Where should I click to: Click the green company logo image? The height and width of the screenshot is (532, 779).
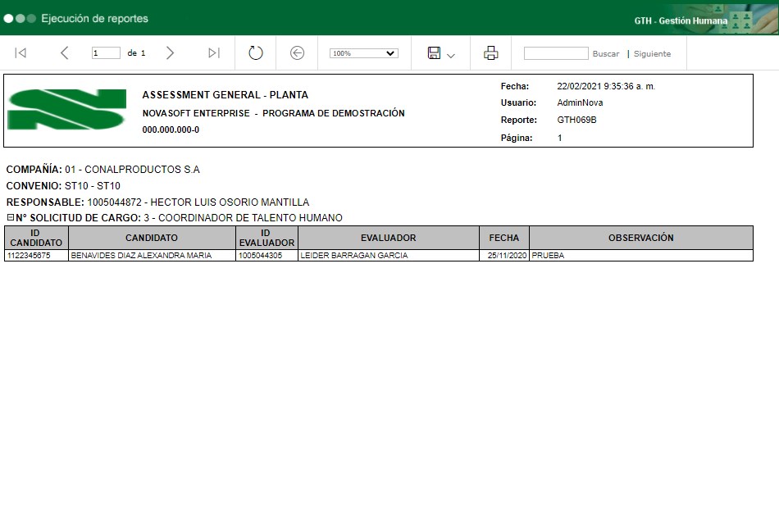(66, 109)
